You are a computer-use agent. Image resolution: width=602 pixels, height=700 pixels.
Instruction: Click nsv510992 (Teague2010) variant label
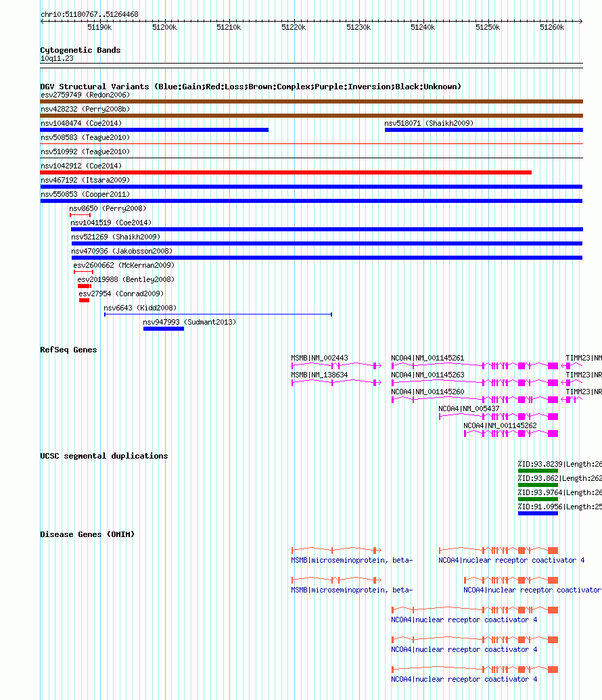click(x=85, y=151)
